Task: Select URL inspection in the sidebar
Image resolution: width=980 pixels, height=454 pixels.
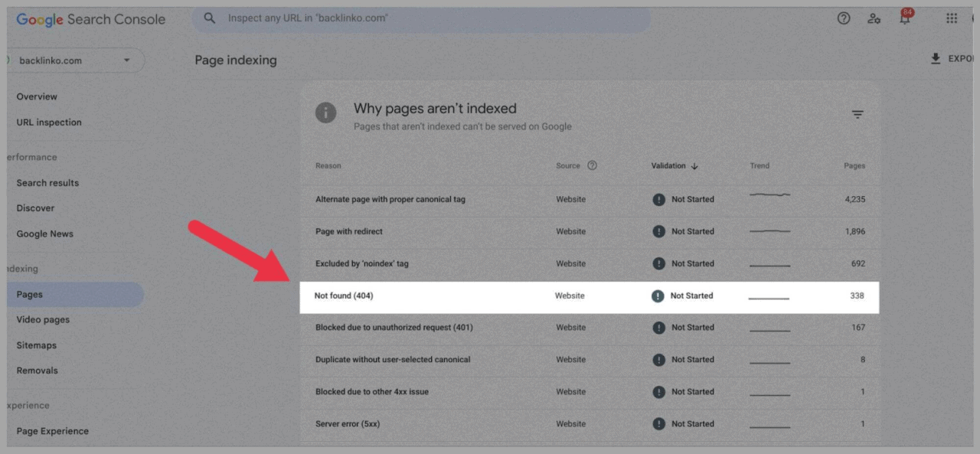Action: (47, 122)
